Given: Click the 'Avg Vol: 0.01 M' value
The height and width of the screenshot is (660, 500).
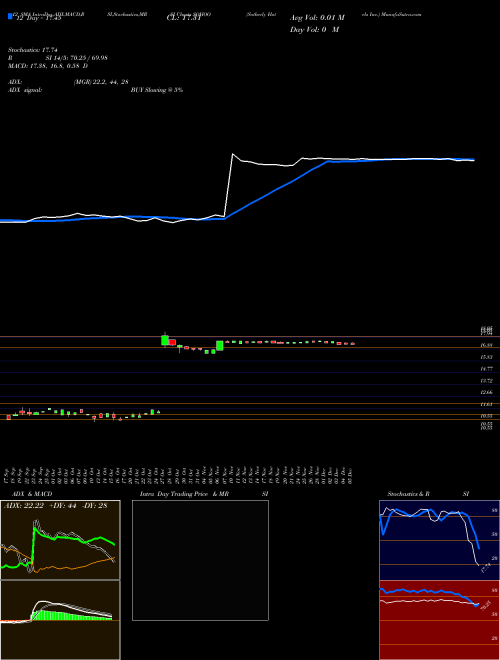Looking at the screenshot, I should coord(317,18).
